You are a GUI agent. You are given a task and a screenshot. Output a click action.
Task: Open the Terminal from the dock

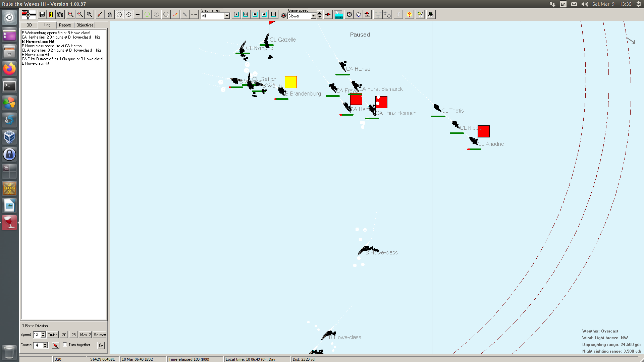point(9,86)
